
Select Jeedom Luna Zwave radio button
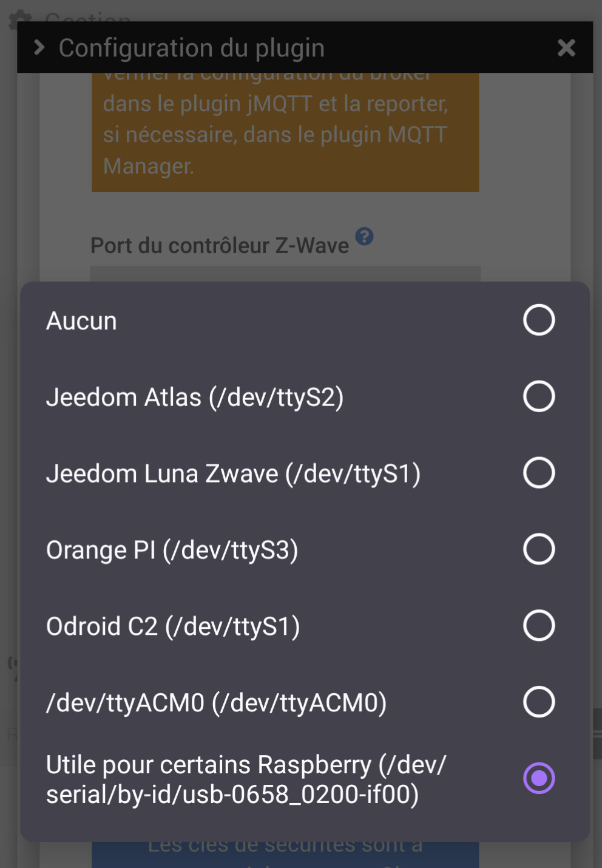click(539, 473)
